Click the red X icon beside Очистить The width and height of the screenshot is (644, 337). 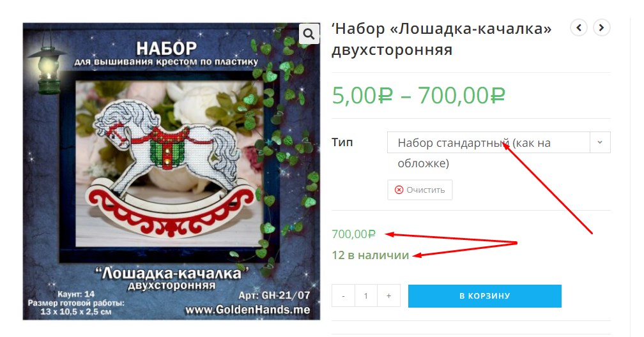tap(399, 190)
